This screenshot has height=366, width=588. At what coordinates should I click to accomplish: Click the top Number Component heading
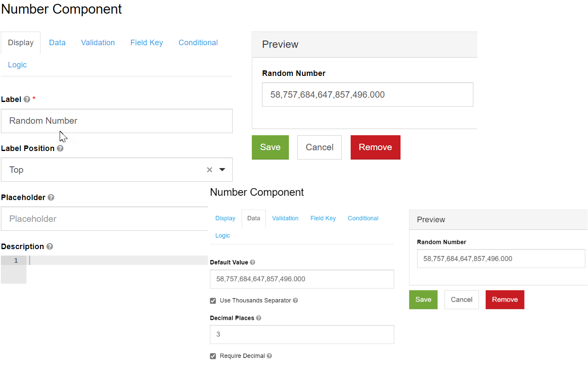click(62, 9)
